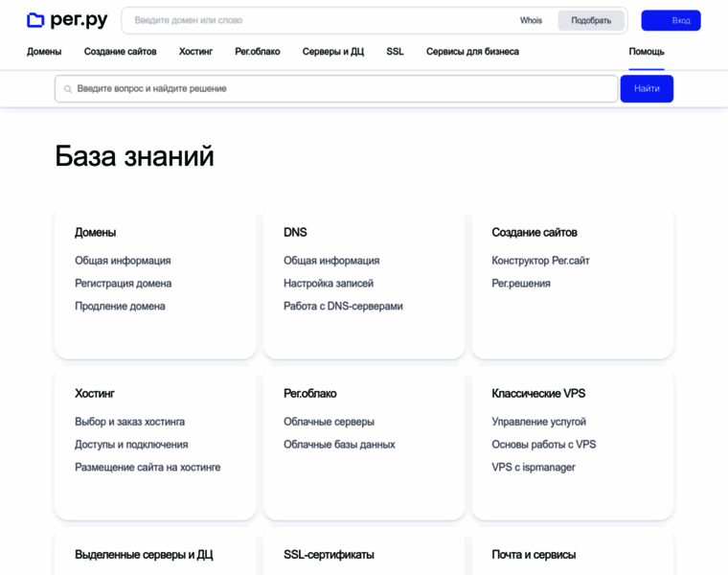Open Работа с DNS-серверами section

(x=343, y=306)
